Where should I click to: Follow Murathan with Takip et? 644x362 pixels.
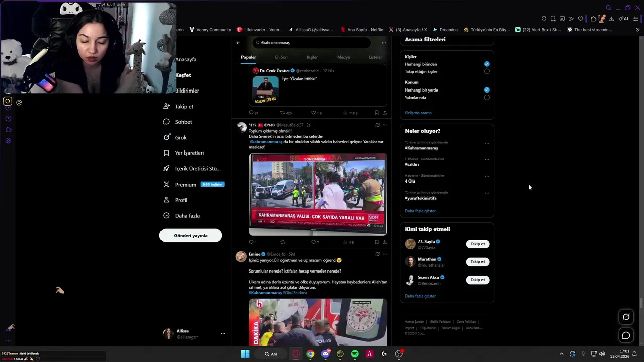477,261
